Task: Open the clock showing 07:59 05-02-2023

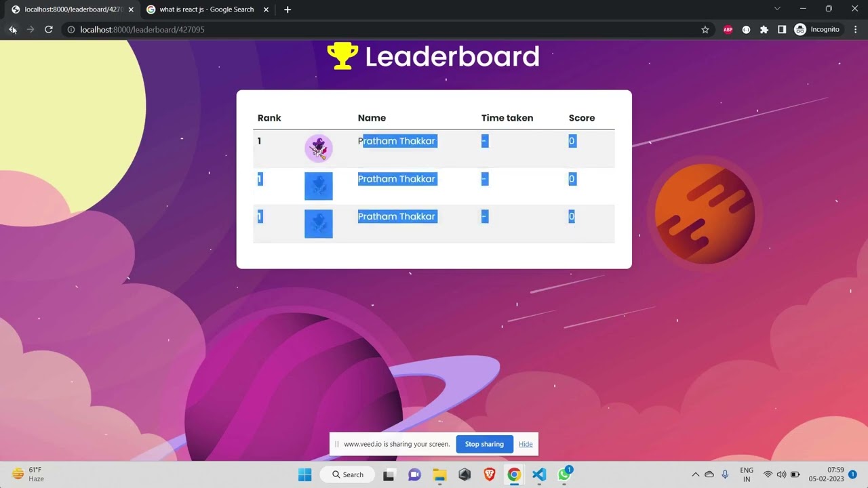Action: click(826, 474)
